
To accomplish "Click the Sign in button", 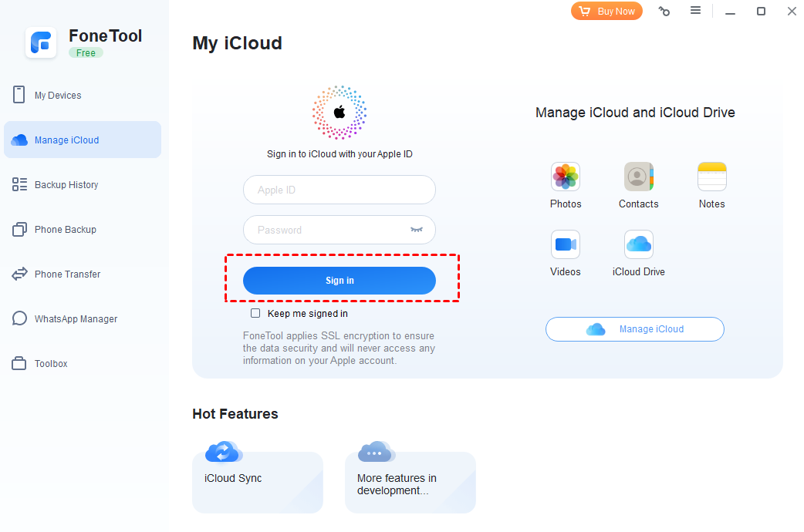I will click(340, 281).
